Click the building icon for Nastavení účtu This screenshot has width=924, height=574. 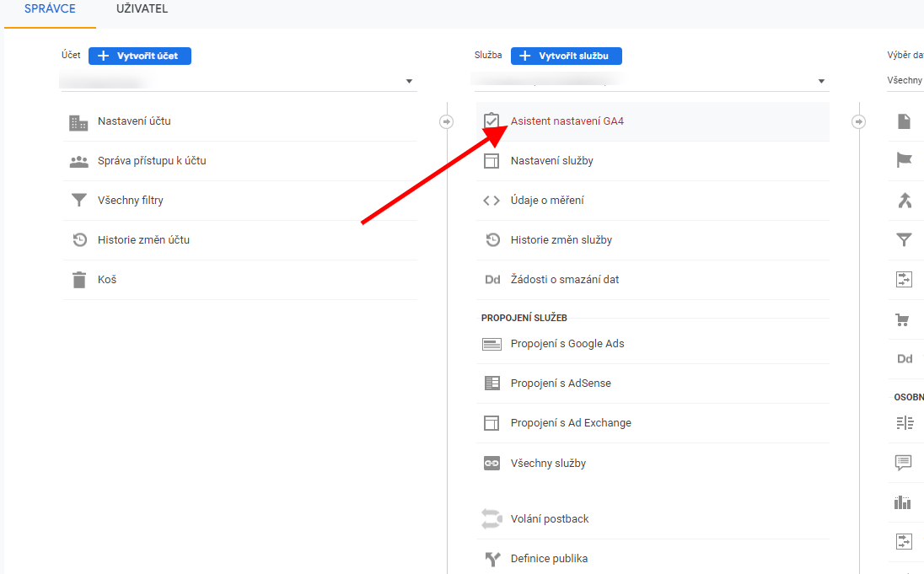click(x=78, y=122)
